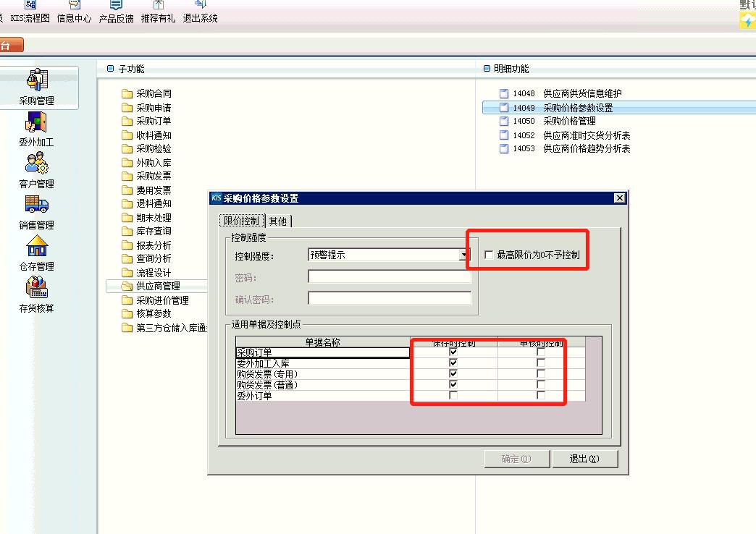Open the 查询分析 folder
This screenshot has width=756, height=534.
[x=146, y=258]
